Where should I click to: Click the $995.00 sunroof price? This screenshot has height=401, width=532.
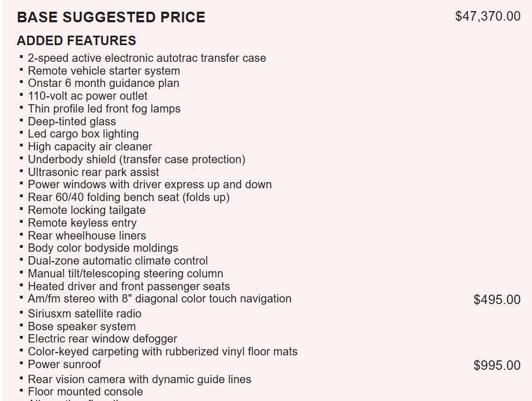pyautogui.click(x=497, y=365)
